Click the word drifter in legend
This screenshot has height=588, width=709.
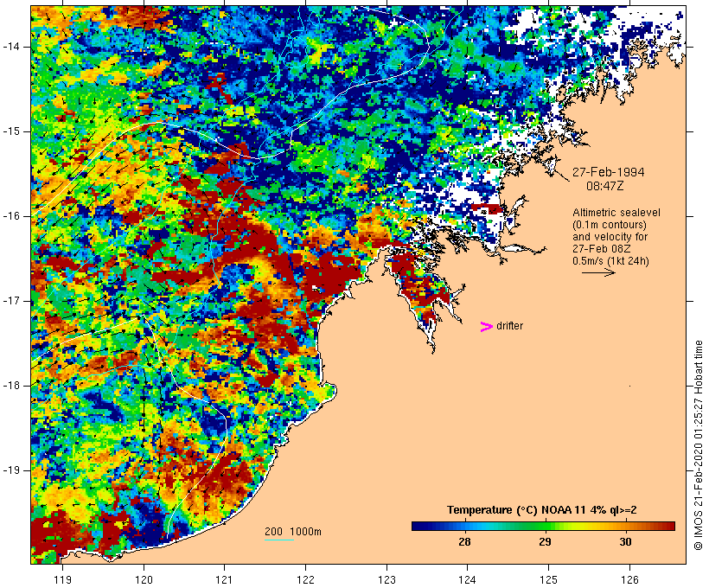pos(509,326)
